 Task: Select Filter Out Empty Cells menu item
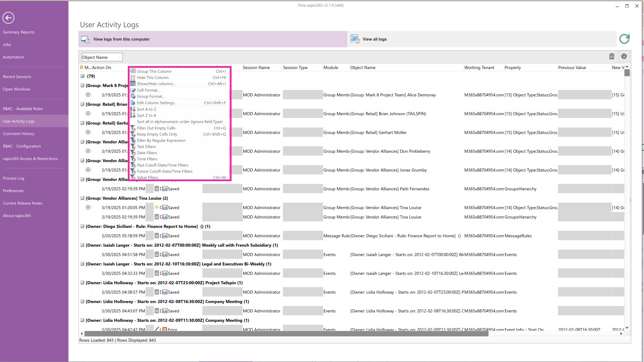pos(156,128)
